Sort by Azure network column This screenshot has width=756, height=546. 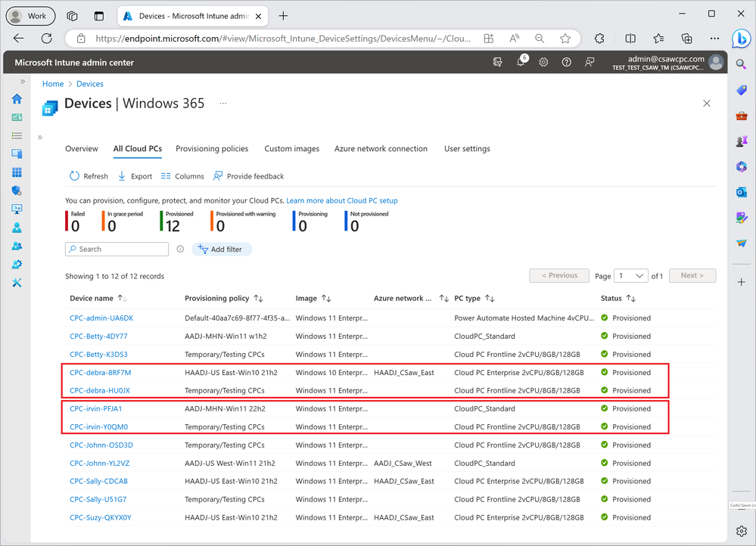click(x=411, y=298)
